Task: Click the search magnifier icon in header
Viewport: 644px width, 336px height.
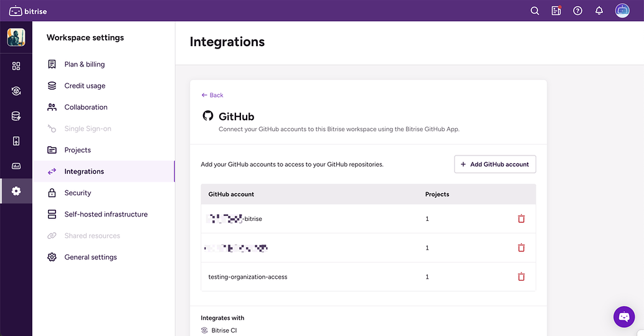Action: coord(534,11)
